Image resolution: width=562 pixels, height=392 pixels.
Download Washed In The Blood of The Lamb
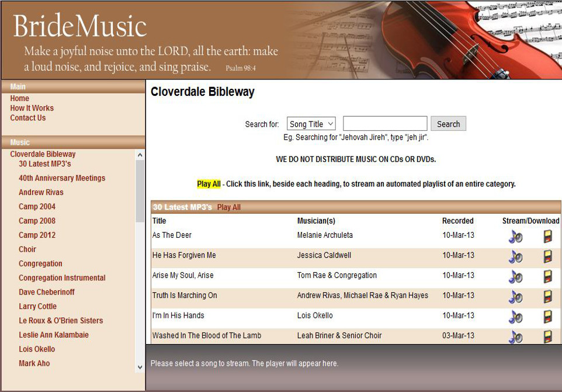pyautogui.click(x=547, y=337)
